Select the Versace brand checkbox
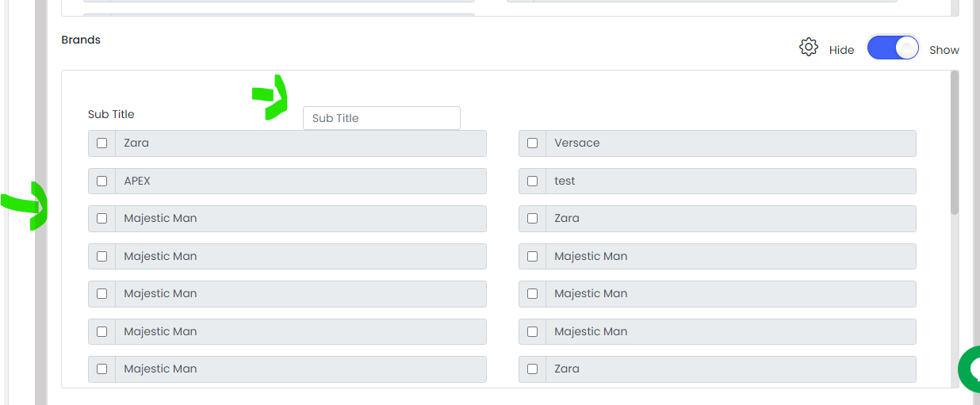 (x=532, y=143)
